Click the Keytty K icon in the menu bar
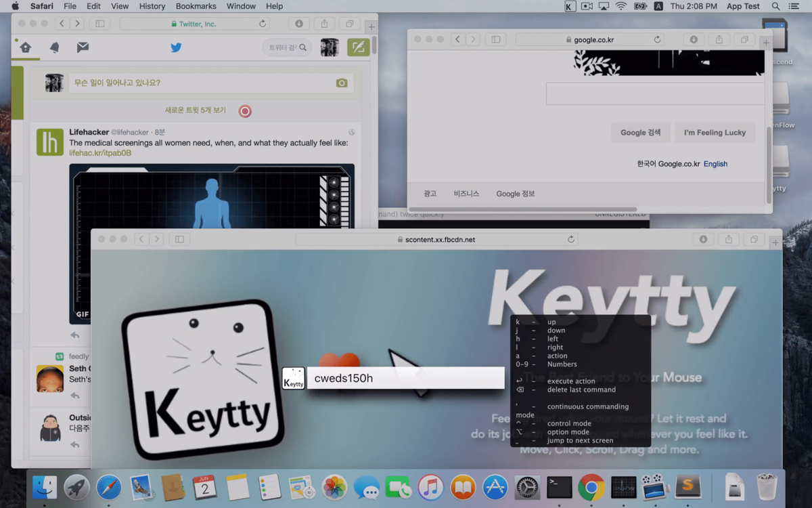 tap(570, 6)
